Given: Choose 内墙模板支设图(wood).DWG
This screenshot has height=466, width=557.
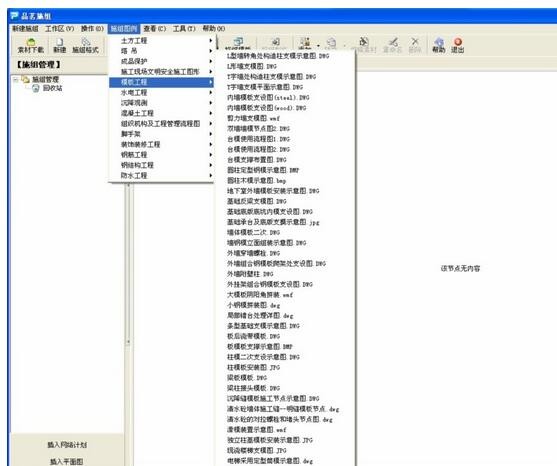Looking at the screenshot, I should [x=266, y=108].
